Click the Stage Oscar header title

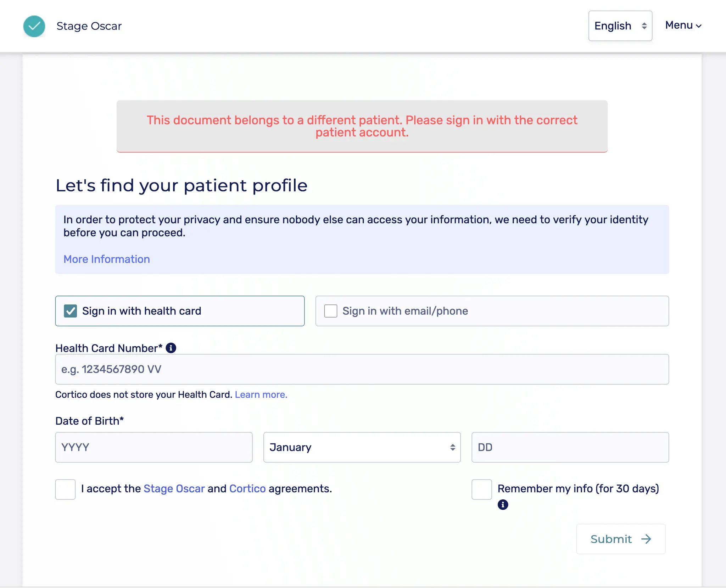tap(89, 26)
